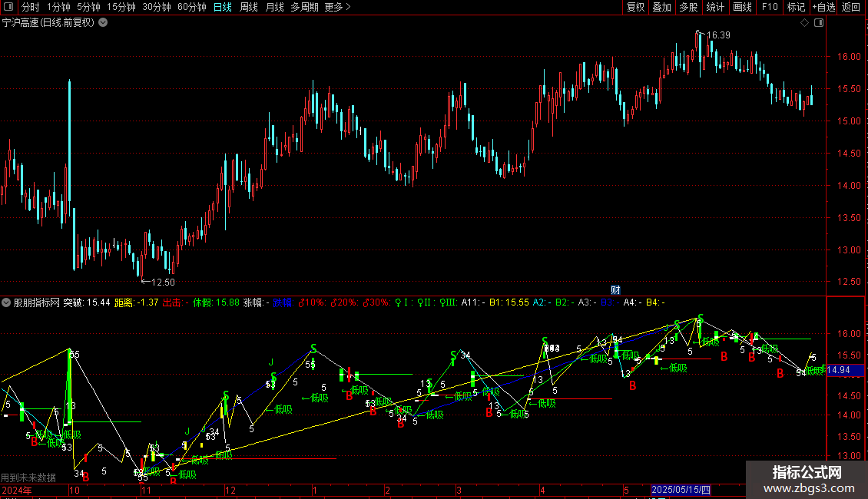Expand the 更多 more periods menu

(337, 7)
